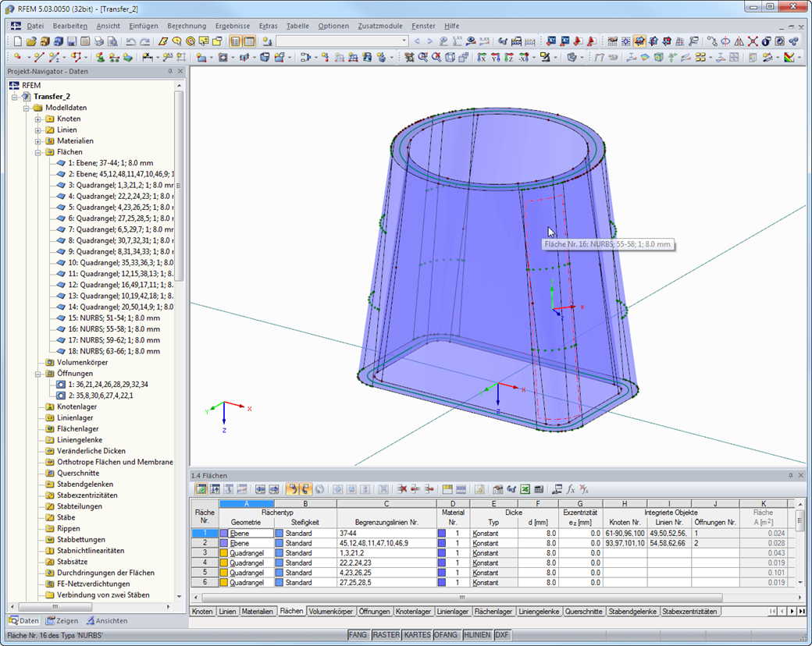
Task: Click the Excel export icon in table toolbar
Action: 525,489
